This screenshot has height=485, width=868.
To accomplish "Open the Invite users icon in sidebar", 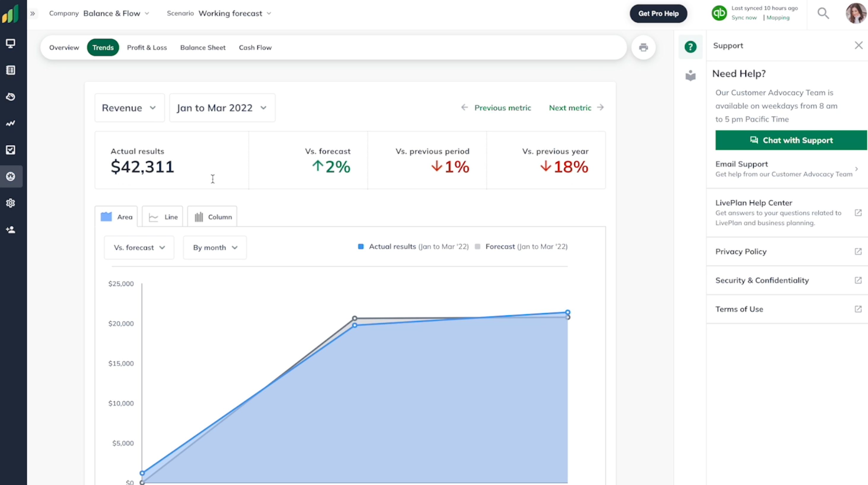I will click(x=11, y=229).
